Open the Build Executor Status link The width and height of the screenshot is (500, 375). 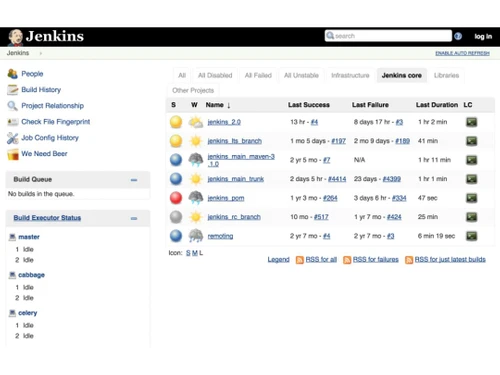click(47, 218)
